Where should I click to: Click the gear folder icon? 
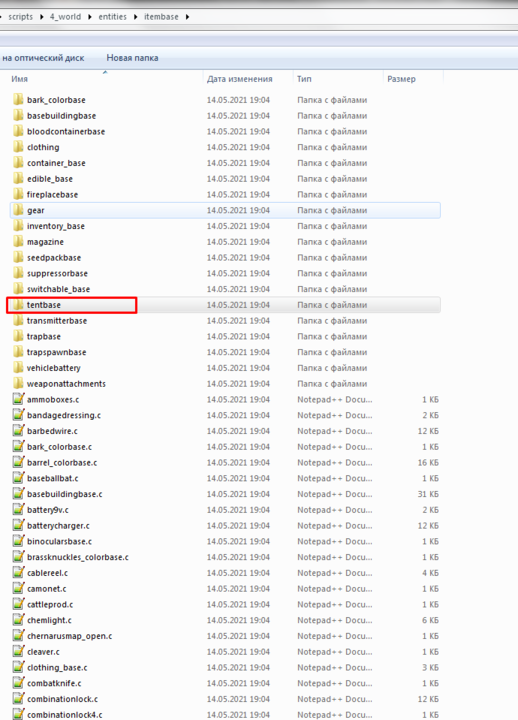coord(18,210)
